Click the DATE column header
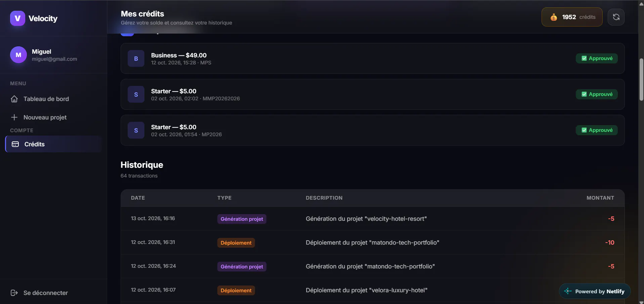Viewport: 644px width, 304px height. 138,198
